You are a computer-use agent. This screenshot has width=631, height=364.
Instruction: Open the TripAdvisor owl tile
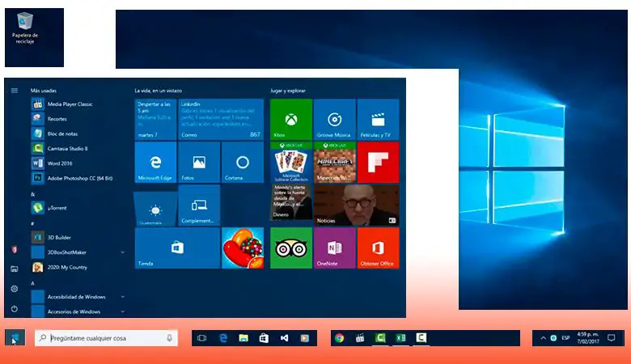(291, 248)
